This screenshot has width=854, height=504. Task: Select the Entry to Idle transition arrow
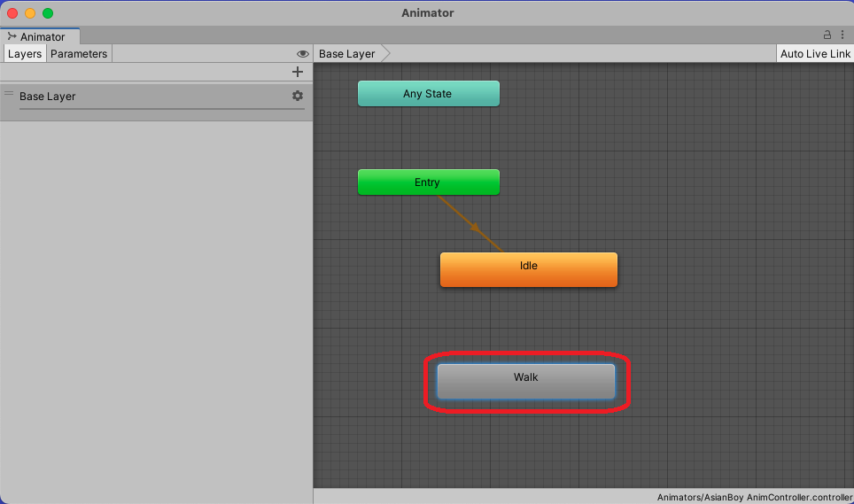[x=474, y=227]
